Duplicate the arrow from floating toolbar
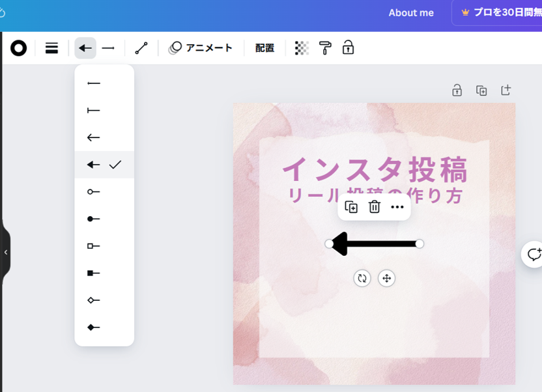 [x=351, y=207]
